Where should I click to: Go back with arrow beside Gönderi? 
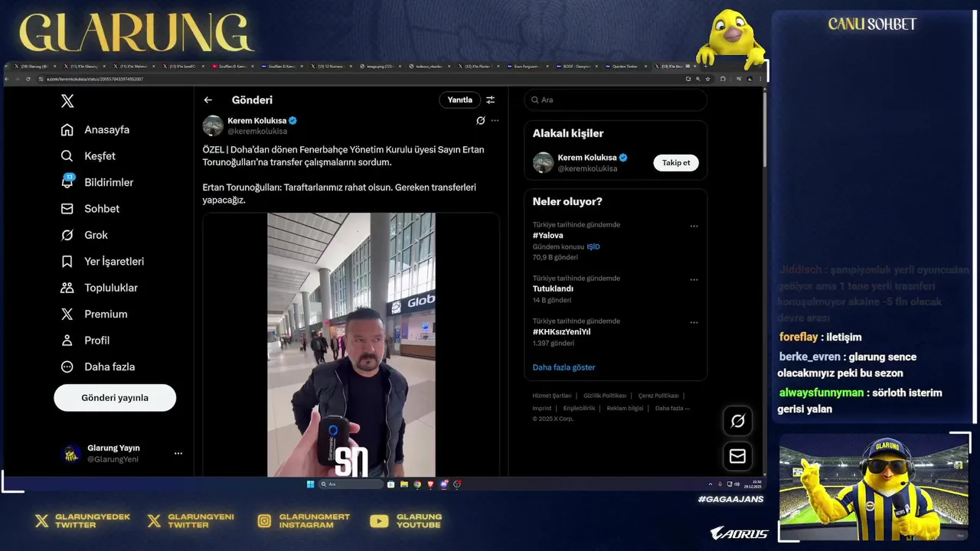tap(208, 100)
